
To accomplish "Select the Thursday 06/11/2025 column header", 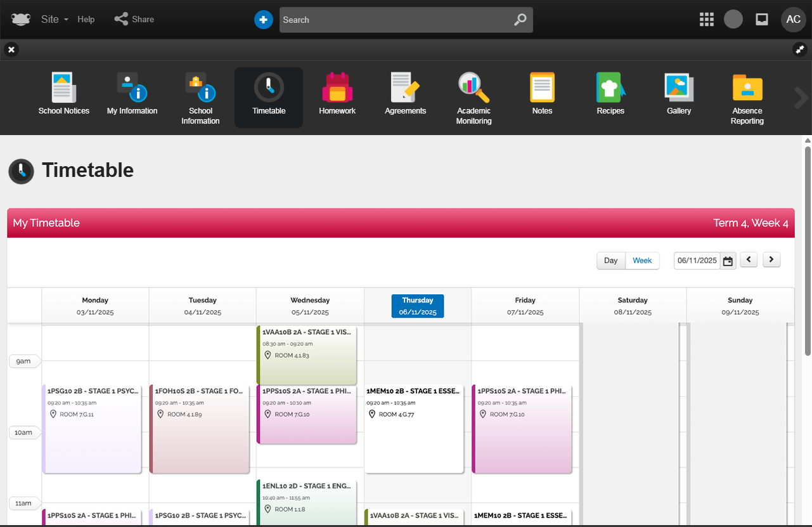I will 418,306.
